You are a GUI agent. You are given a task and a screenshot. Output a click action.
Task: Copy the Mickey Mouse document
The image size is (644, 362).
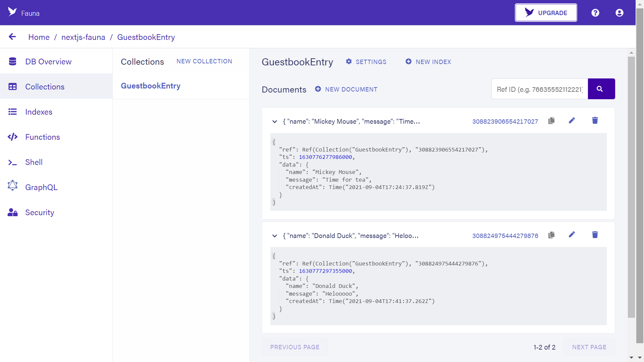[551, 121]
